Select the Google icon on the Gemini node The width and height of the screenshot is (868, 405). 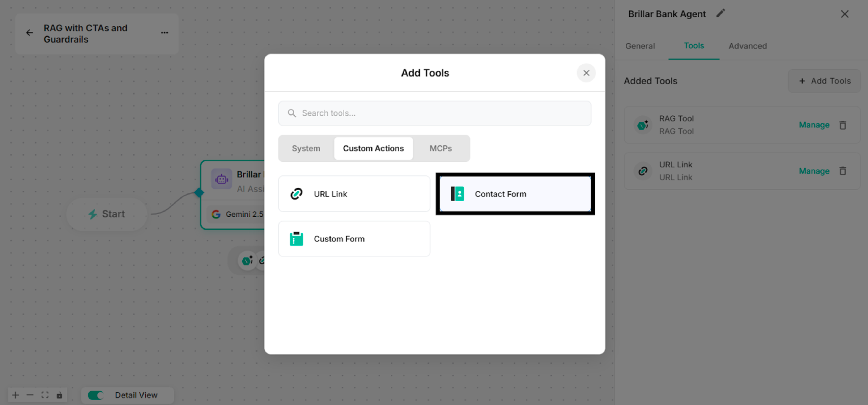coord(216,214)
